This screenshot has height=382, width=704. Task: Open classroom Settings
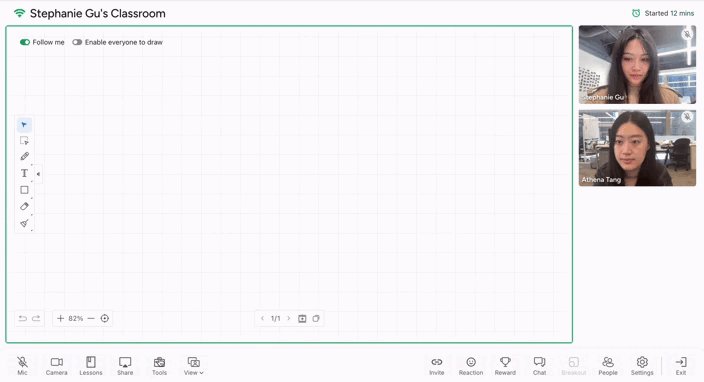642,365
